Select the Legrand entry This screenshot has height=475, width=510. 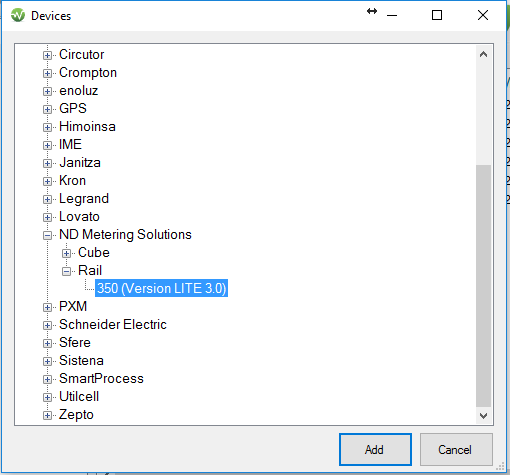tap(84, 199)
